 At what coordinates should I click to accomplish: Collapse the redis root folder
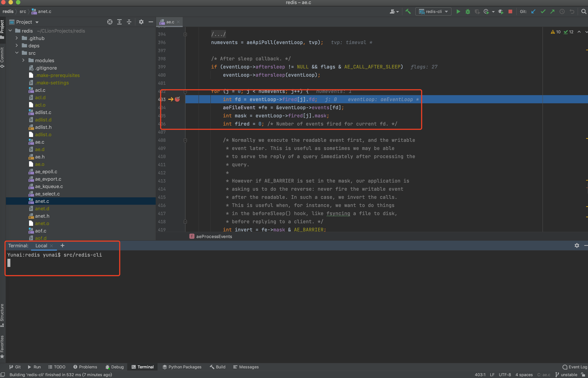pos(10,31)
